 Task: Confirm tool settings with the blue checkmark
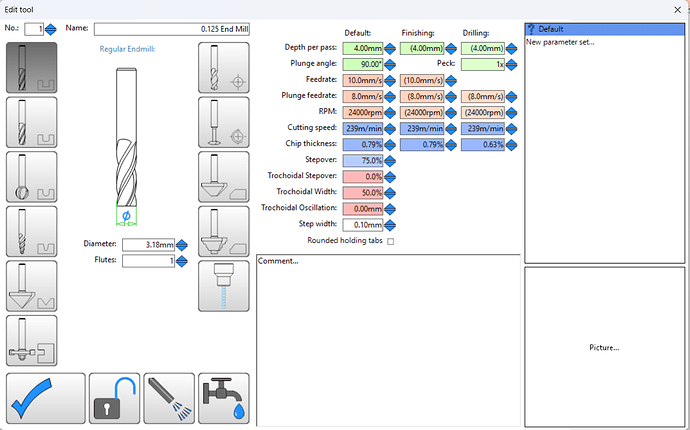click(44, 398)
